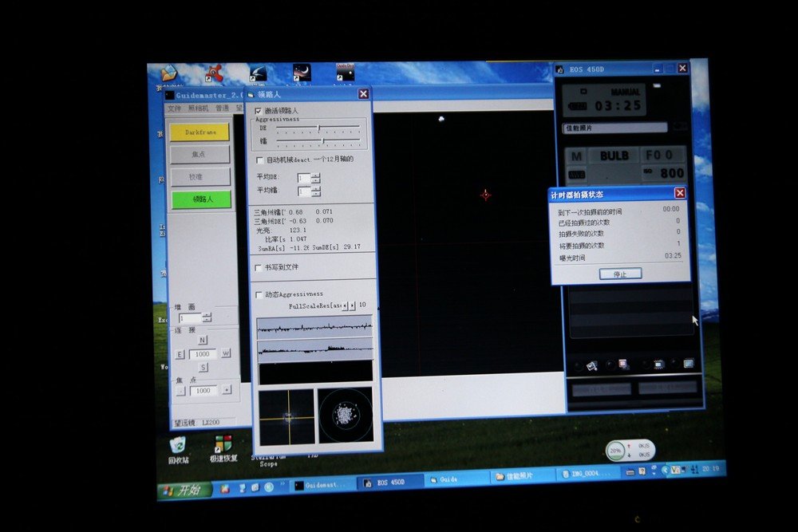Click the red crosshair guide star marker
798x532 pixels.
[485, 195]
